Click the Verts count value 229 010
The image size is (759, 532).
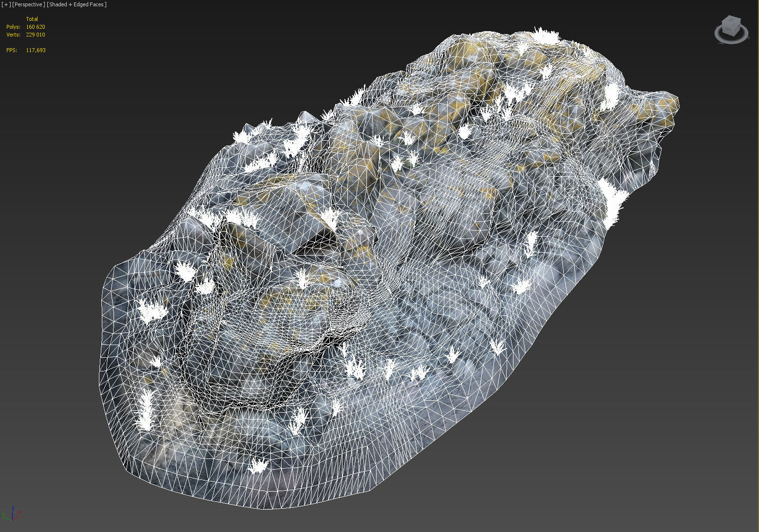(36, 35)
